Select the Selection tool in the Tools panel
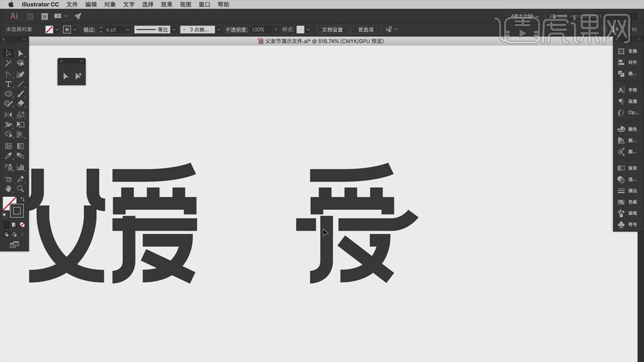 pos(8,53)
